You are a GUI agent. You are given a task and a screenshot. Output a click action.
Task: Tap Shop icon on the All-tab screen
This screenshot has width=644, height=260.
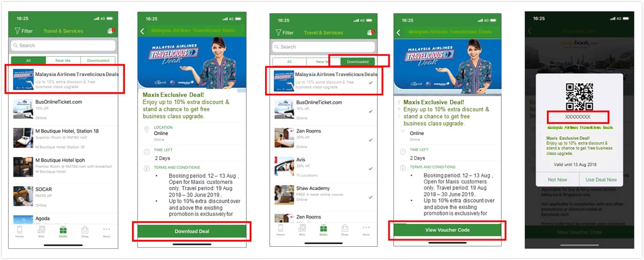(85, 232)
